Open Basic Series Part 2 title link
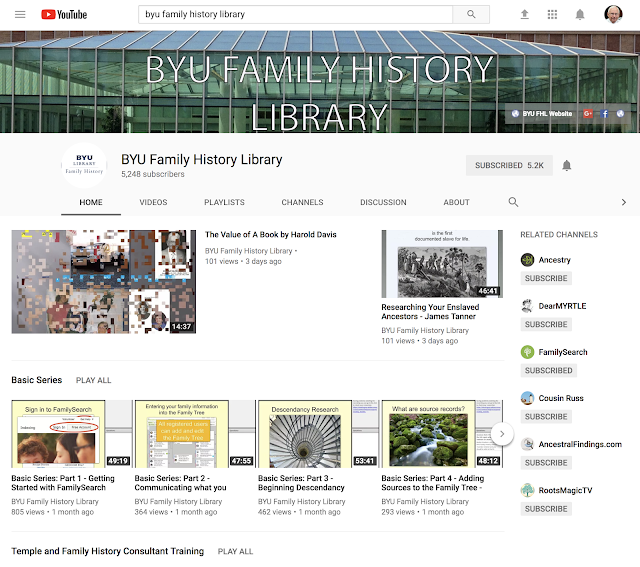Viewport: 640px width, 567px height. click(180, 483)
